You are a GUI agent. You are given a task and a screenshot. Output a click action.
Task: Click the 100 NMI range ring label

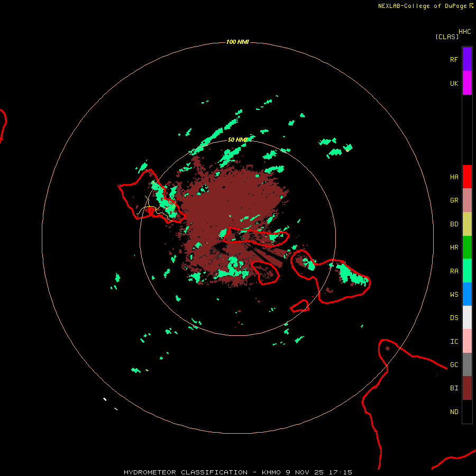point(237,42)
